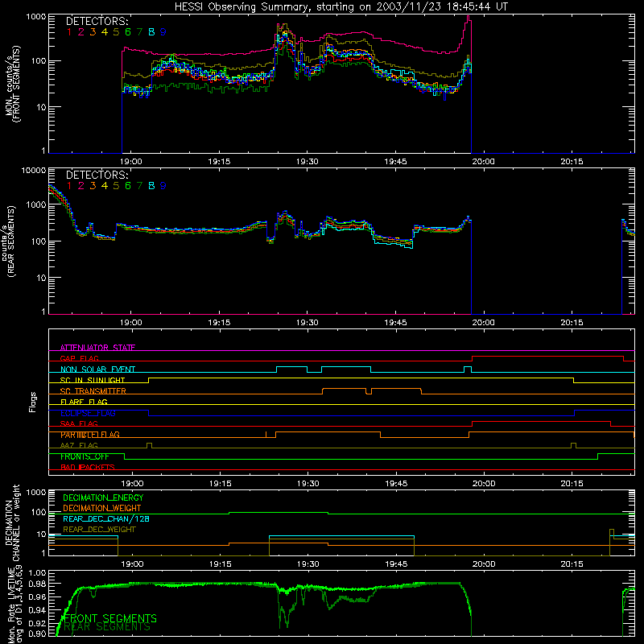Click 20:00 tick under flags plot

[484, 484]
